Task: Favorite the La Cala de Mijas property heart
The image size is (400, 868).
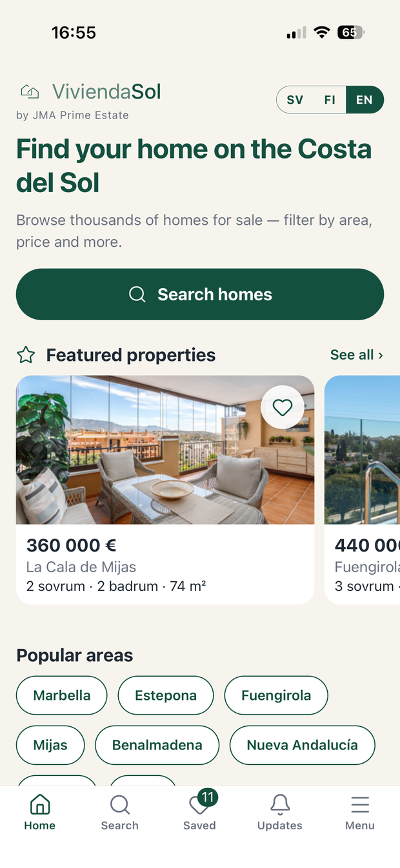Action: tap(283, 407)
